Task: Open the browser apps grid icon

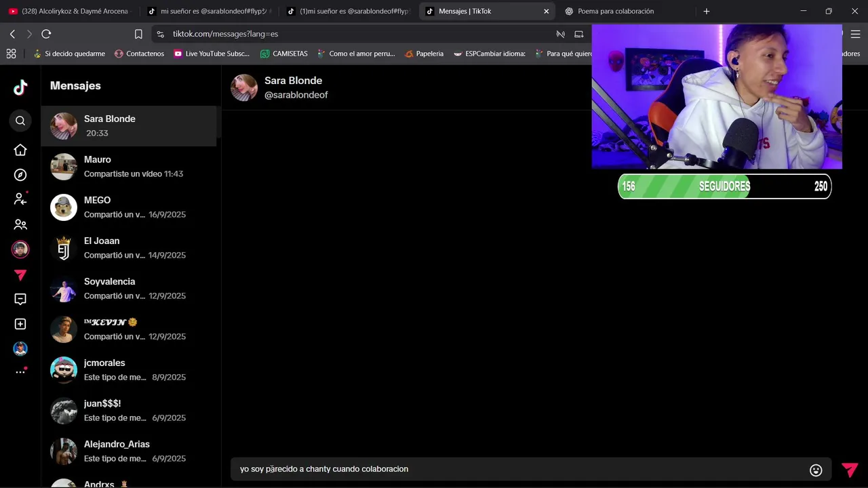Action: pyautogui.click(x=11, y=54)
